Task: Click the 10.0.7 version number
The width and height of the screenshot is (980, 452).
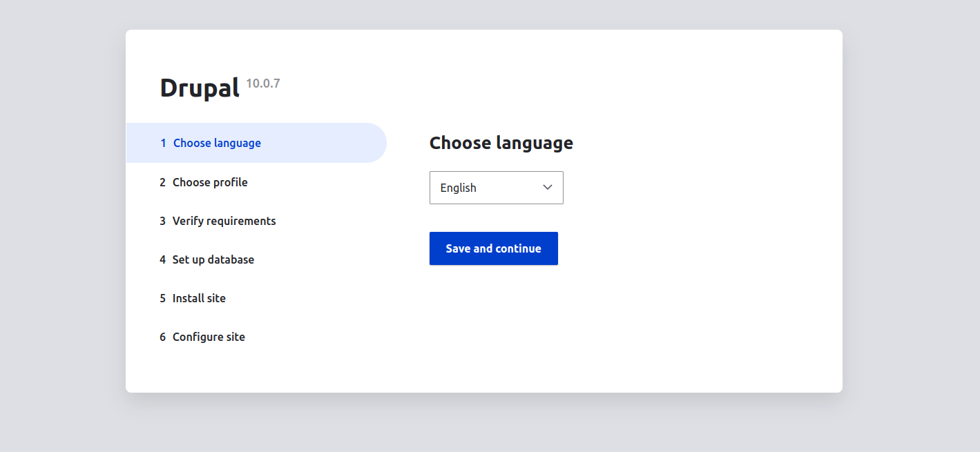Action: [263, 83]
